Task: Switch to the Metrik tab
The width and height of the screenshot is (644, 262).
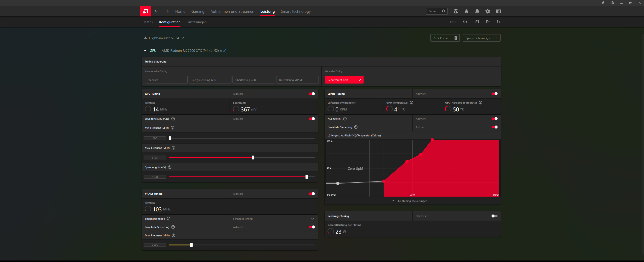Action: point(148,22)
